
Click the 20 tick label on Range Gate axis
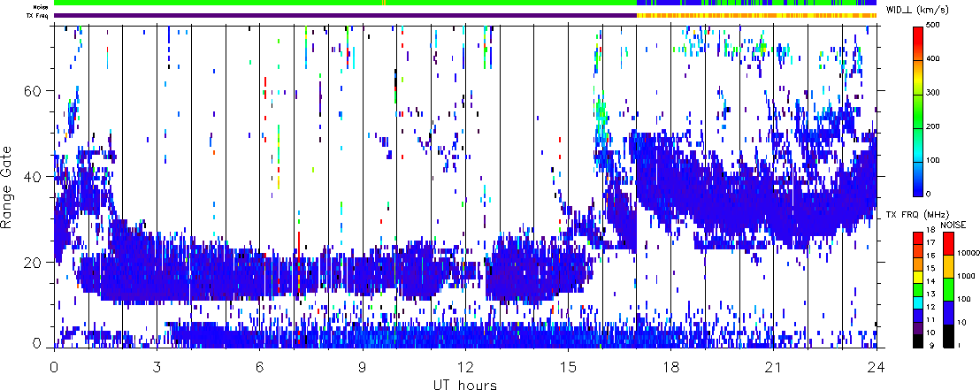point(37,263)
